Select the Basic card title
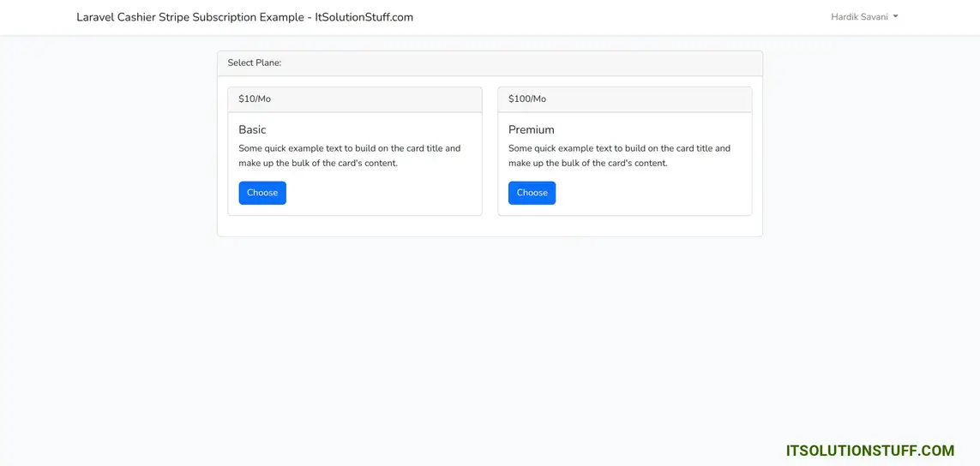The width and height of the screenshot is (980, 466). (252, 129)
